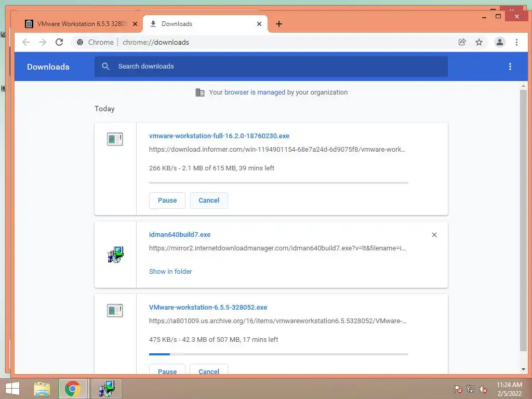The width and height of the screenshot is (532, 399).
Task: Open the Downloads page more actions menu
Action: [x=510, y=66]
